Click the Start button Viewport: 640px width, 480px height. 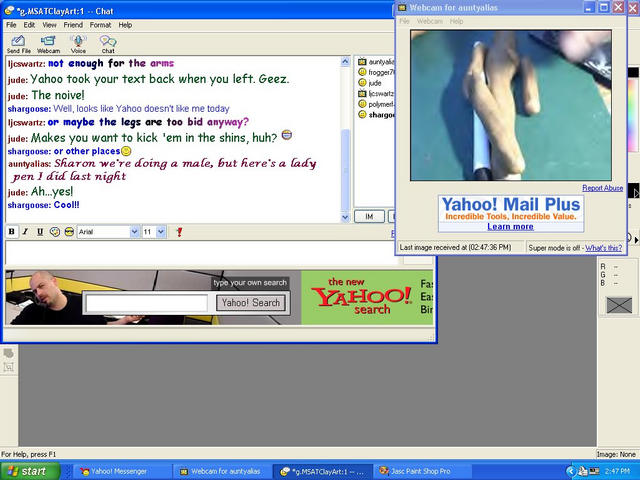[30, 471]
